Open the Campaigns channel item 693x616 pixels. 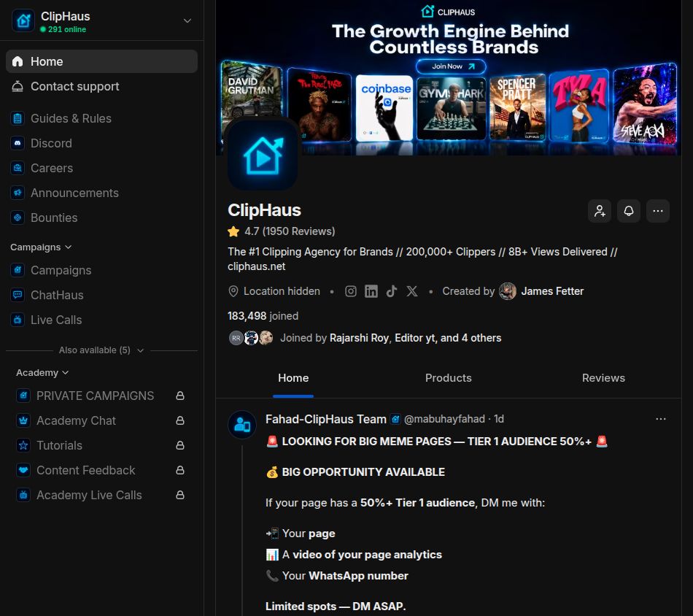pos(101,270)
